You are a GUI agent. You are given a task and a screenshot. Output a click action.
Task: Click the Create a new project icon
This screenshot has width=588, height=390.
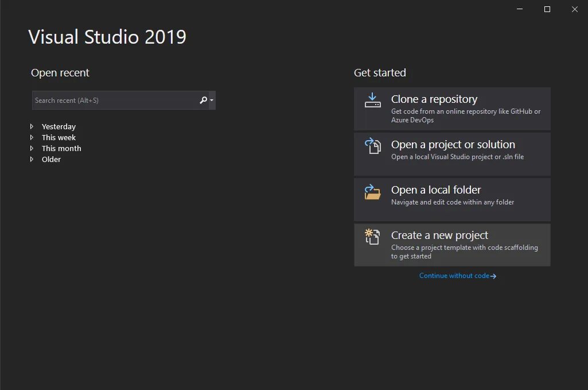tap(372, 237)
